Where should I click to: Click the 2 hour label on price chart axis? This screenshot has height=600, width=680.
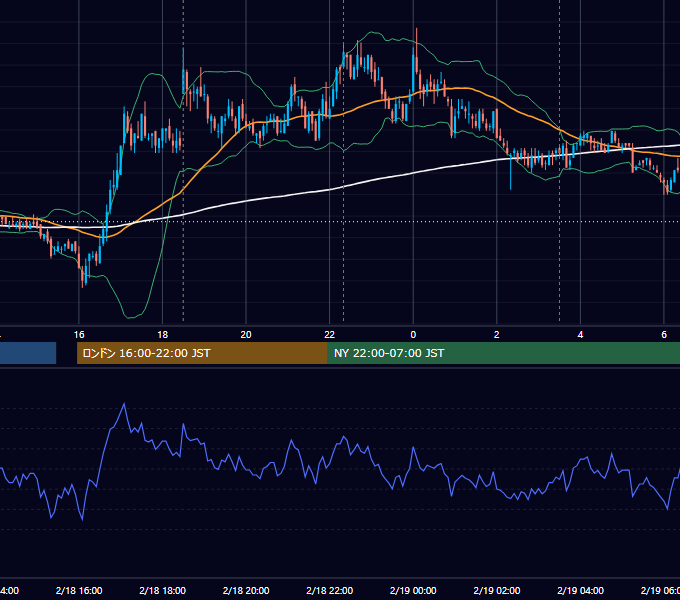pos(497,335)
